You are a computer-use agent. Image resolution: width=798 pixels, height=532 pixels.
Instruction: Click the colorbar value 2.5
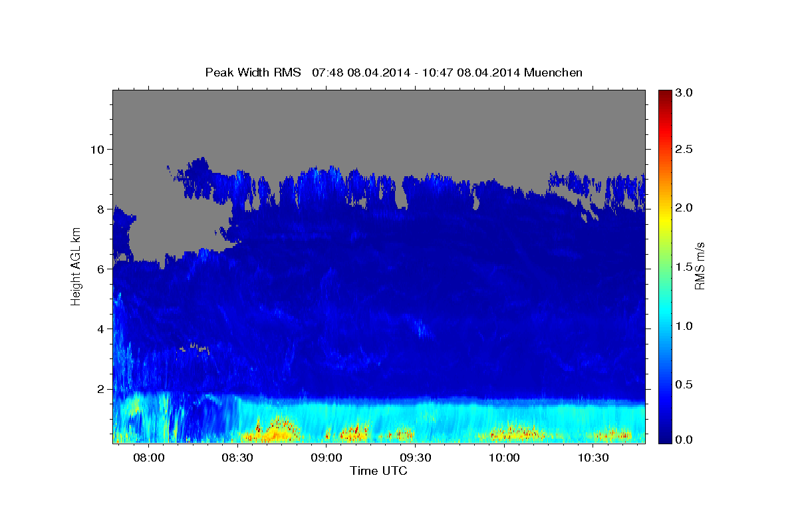(684, 150)
